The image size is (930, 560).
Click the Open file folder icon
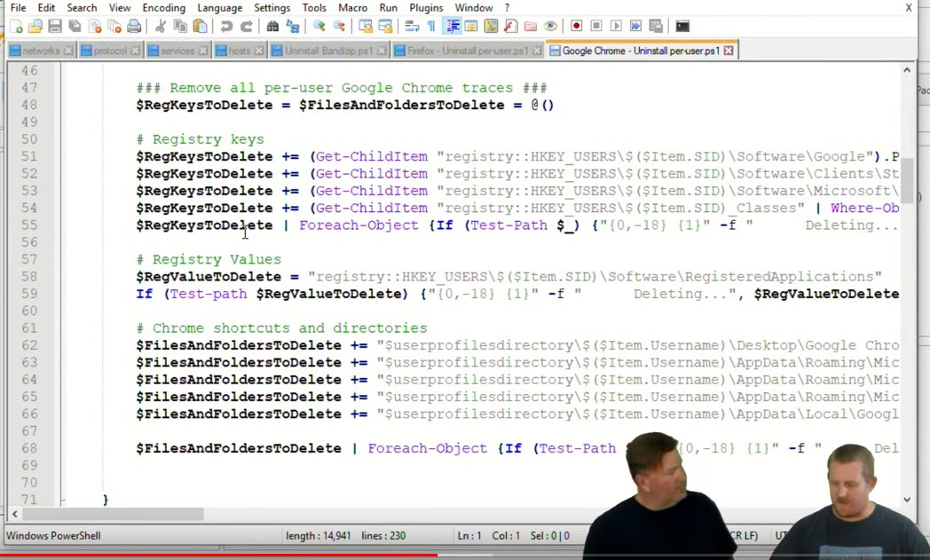click(35, 26)
